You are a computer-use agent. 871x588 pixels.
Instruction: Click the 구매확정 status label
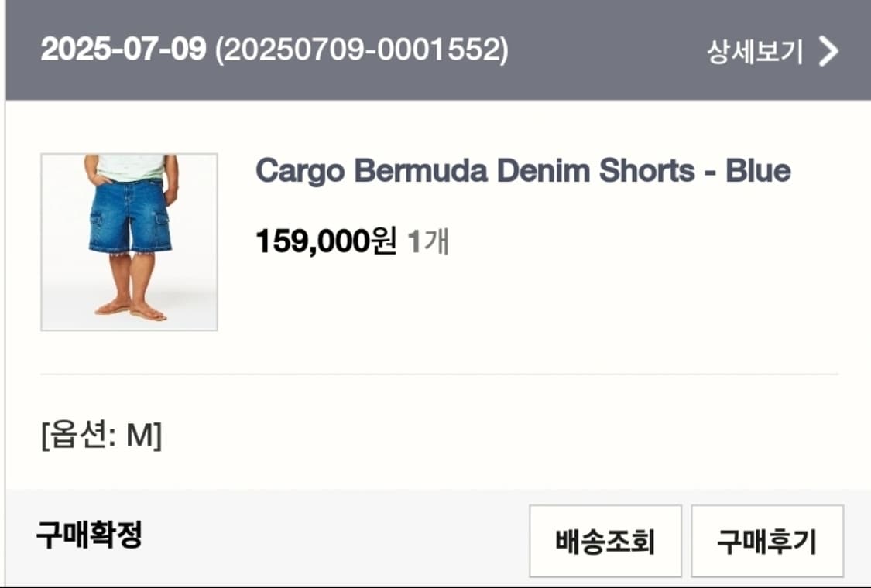tap(89, 535)
